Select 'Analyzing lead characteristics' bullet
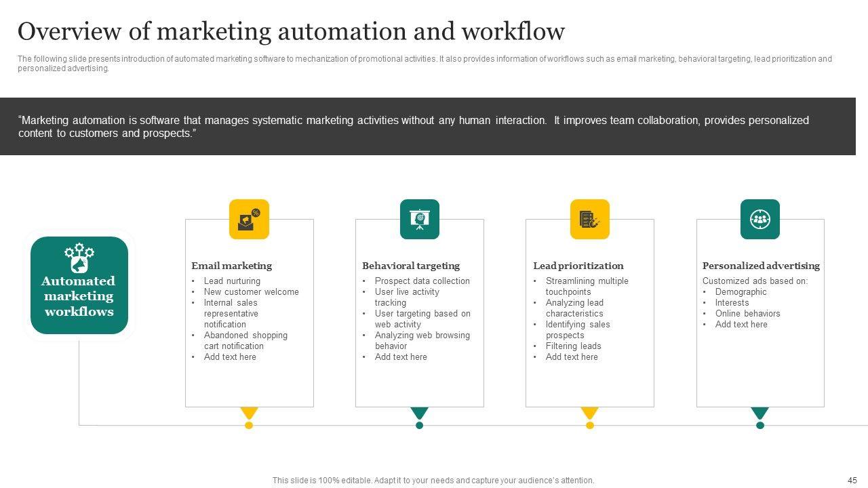This screenshot has width=868, height=488. 574,308
